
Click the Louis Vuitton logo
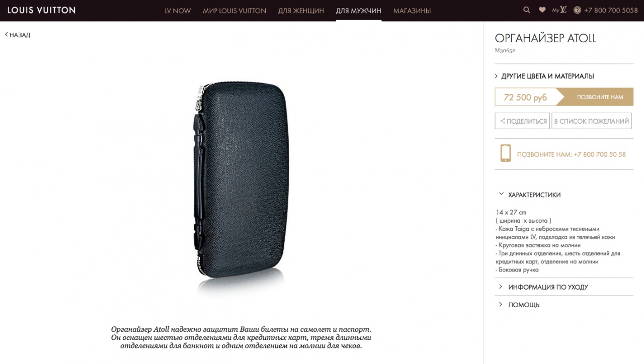tap(41, 10)
